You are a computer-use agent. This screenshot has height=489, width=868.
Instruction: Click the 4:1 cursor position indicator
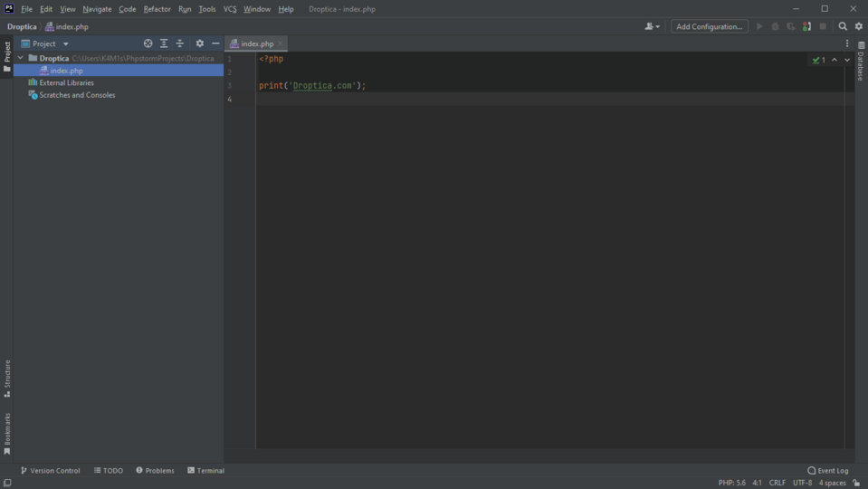(757, 483)
